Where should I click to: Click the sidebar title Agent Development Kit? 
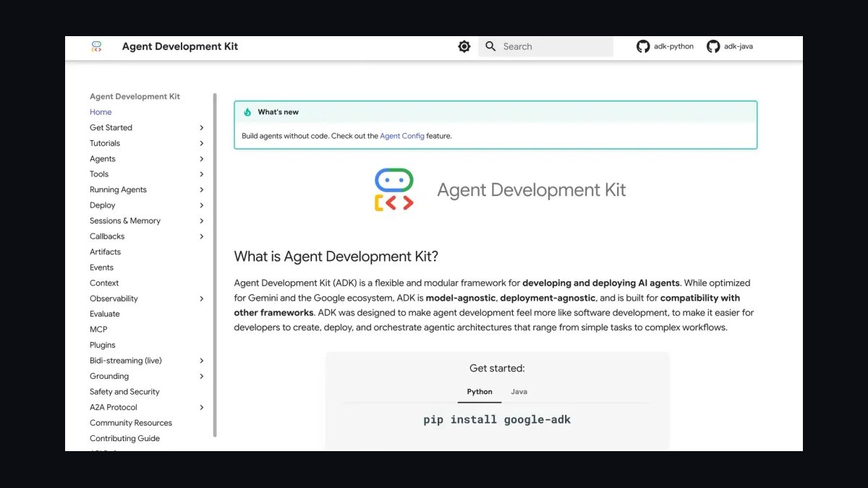click(x=135, y=97)
